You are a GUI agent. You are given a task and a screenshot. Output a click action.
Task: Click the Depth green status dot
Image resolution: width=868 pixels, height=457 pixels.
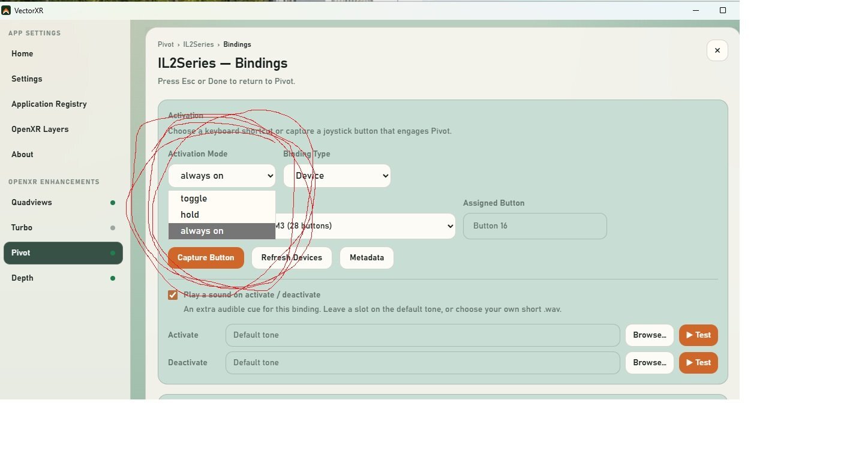(x=112, y=278)
